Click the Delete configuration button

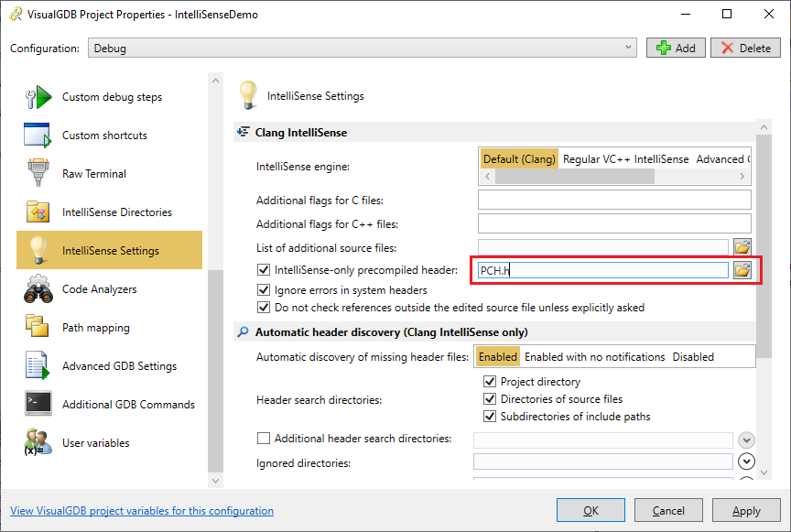[745, 48]
